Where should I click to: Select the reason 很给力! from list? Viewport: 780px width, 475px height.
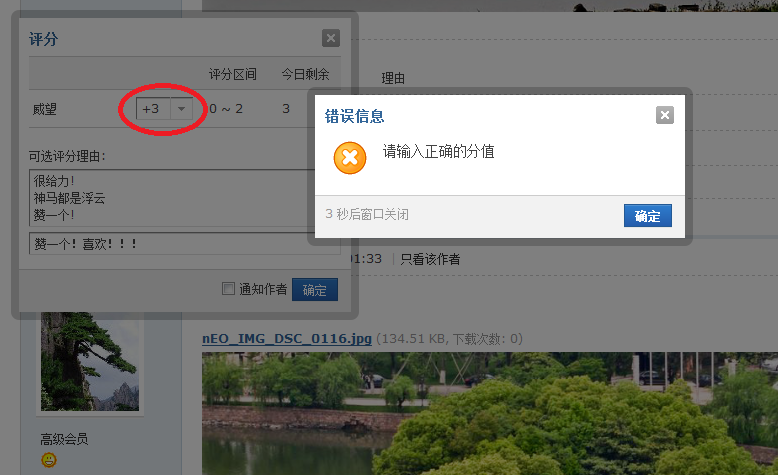point(54,182)
